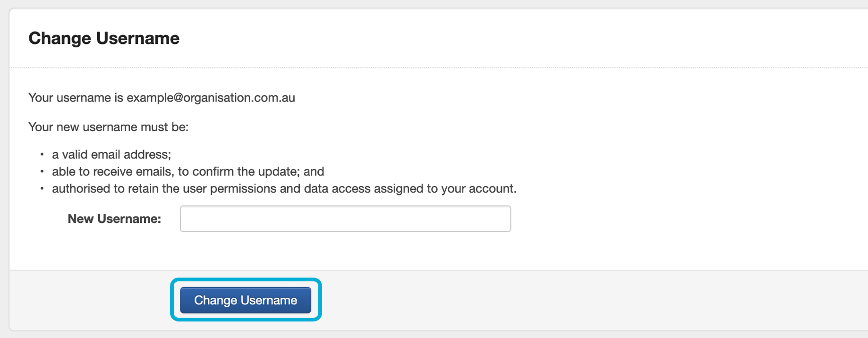
Task: Click the "New Username:" field label
Action: [114, 219]
